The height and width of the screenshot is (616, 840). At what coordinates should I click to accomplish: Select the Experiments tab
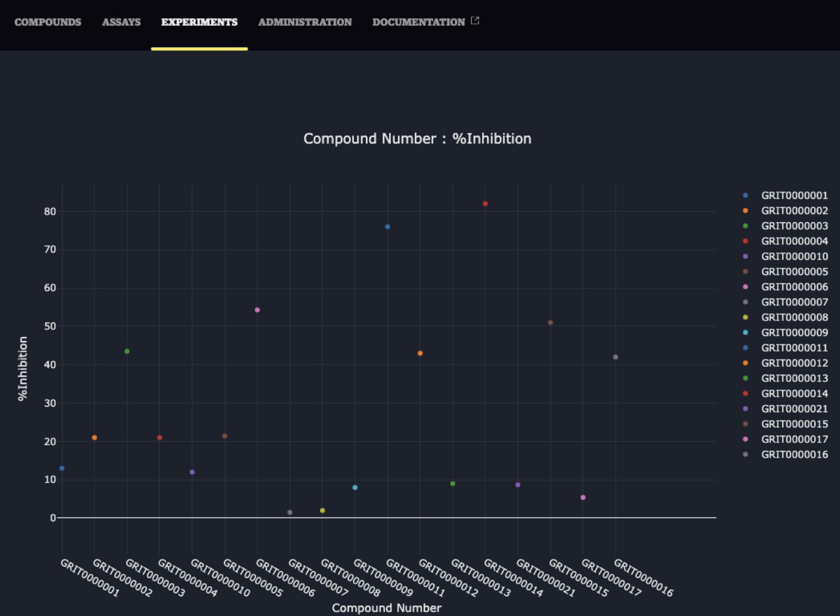point(199,22)
